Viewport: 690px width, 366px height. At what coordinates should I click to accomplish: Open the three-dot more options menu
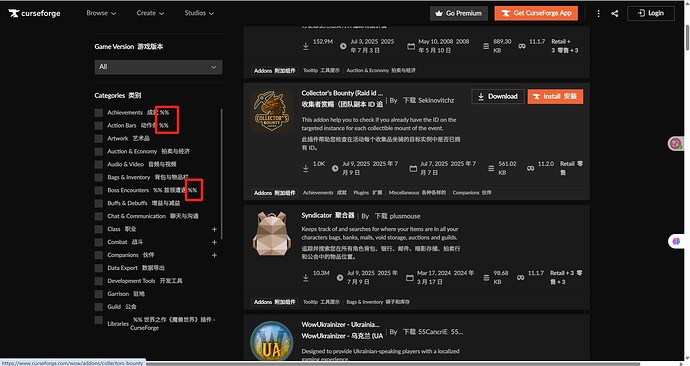[598, 14]
